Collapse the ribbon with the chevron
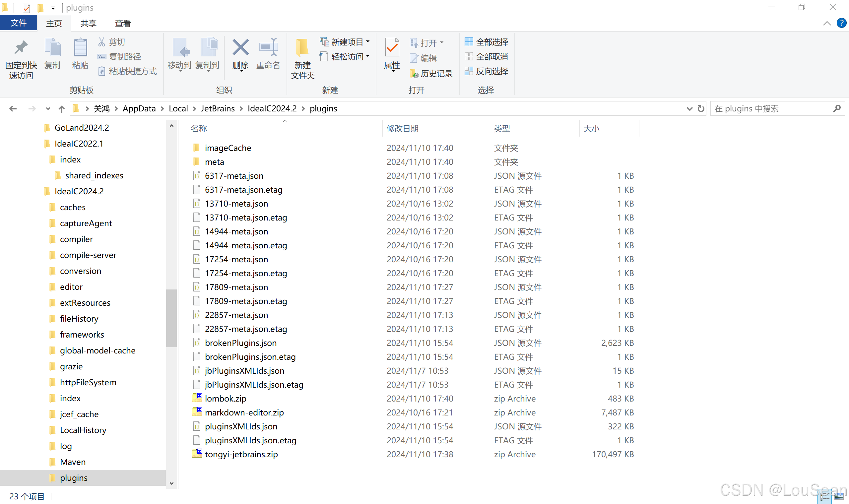The height and width of the screenshot is (504, 849). [826, 23]
